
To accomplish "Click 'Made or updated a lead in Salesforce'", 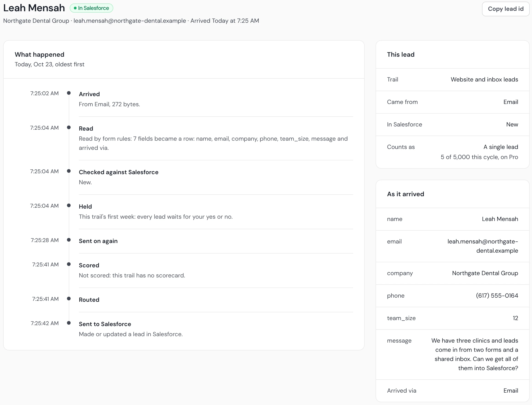I will pyautogui.click(x=131, y=334).
